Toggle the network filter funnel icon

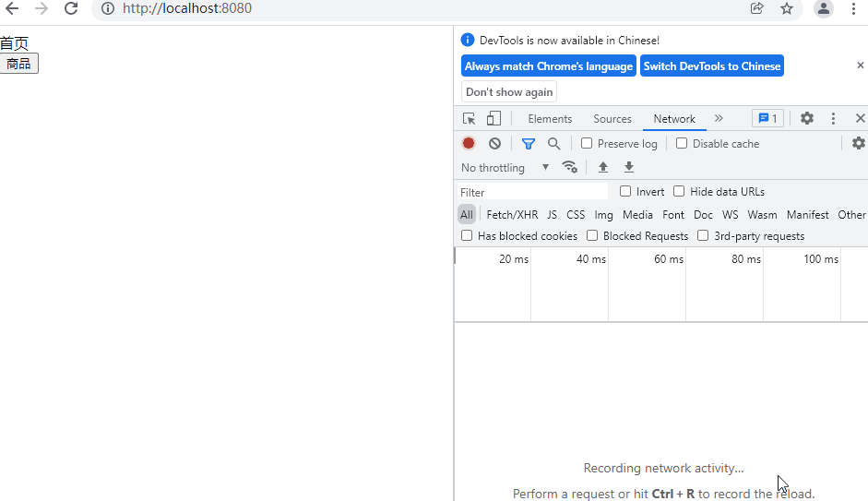coord(529,144)
